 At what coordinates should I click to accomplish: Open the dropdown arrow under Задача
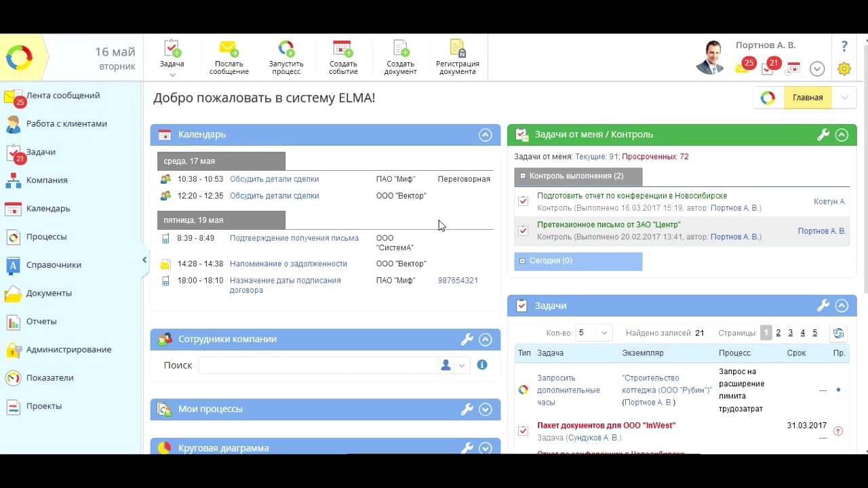(172, 75)
